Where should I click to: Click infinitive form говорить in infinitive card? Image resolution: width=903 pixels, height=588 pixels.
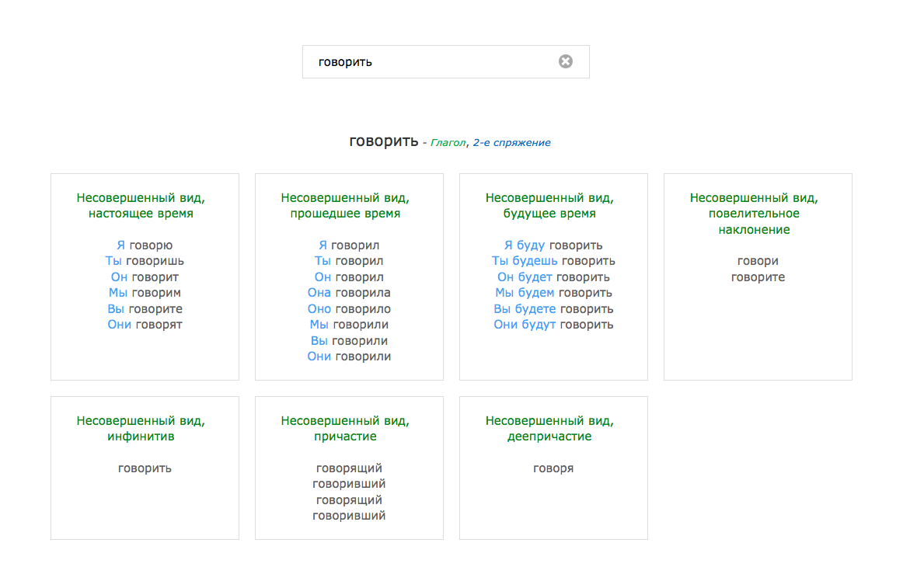pos(144,468)
